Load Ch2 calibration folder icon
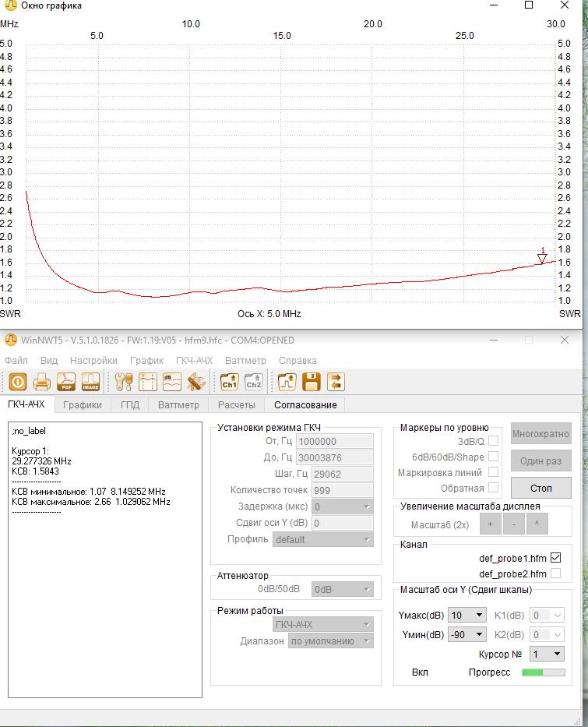The height and width of the screenshot is (727, 588). coord(254,382)
